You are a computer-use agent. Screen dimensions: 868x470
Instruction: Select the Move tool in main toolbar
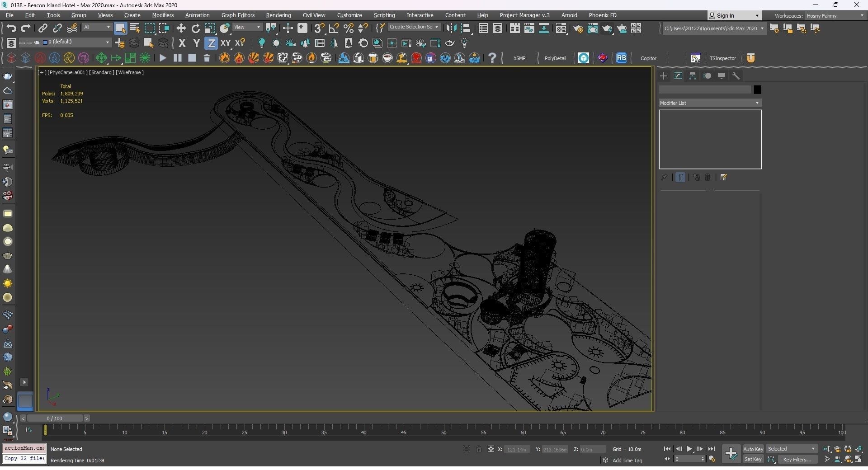pyautogui.click(x=181, y=28)
